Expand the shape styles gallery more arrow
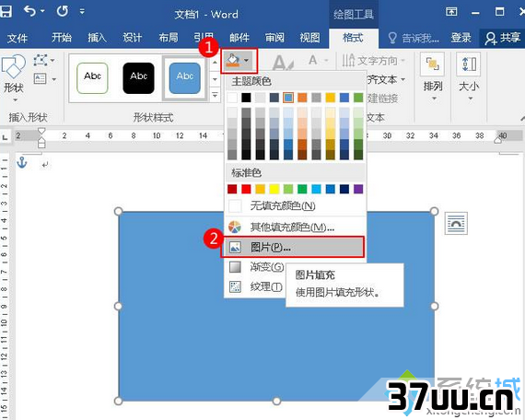 (x=215, y=95)
